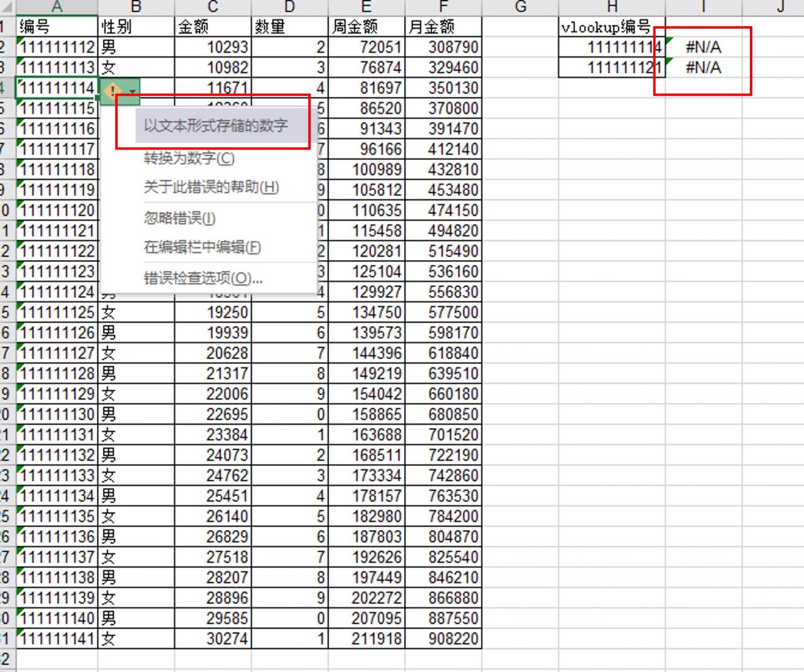Click monthly amount cell 908220
The height and width of the screenshot is (672, 804).
[x=443, y=639]
